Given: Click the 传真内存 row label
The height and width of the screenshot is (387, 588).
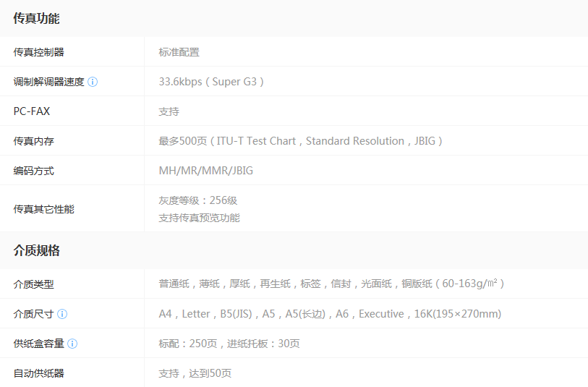Looking at the screenshot, I should pos(33,141).
